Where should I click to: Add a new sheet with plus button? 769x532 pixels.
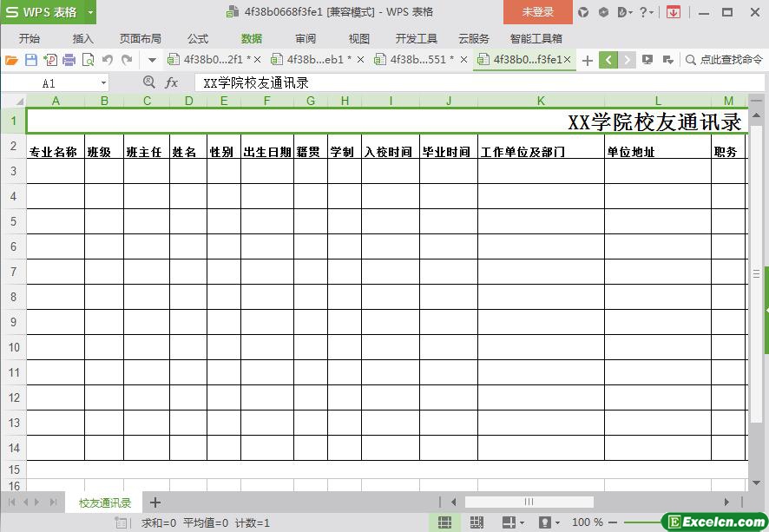tap(155, 502)
